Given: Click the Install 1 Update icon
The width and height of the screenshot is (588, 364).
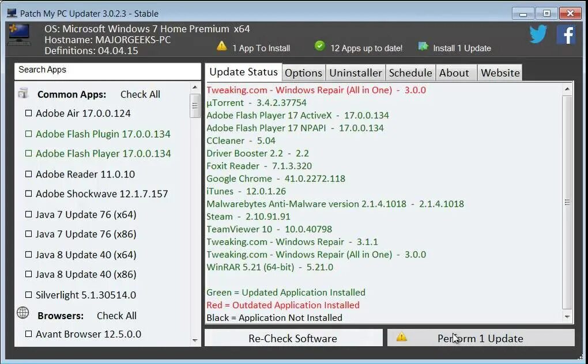Looking at the screenshot, I should coord(423,47).
